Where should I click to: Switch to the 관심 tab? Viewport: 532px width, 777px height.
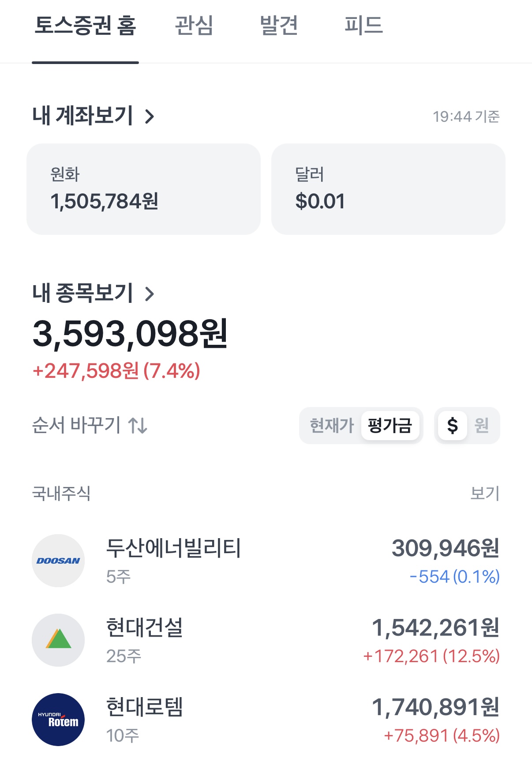pos(194,26)
